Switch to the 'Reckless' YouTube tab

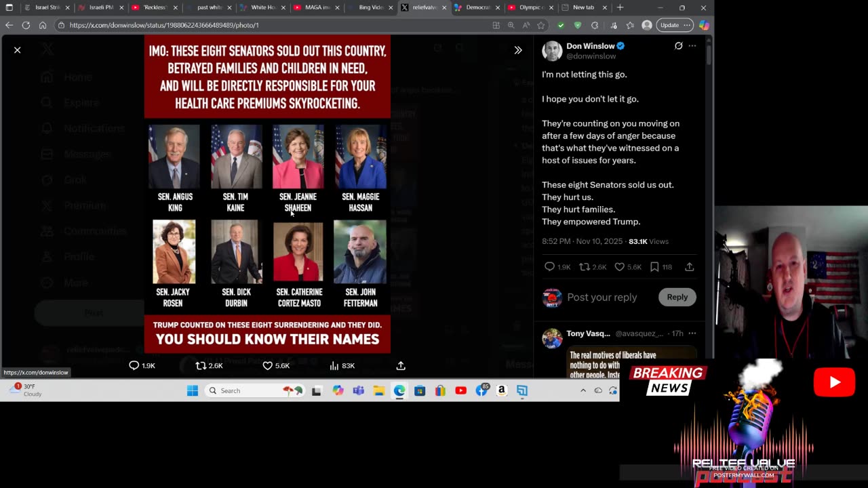pos(153,7)
